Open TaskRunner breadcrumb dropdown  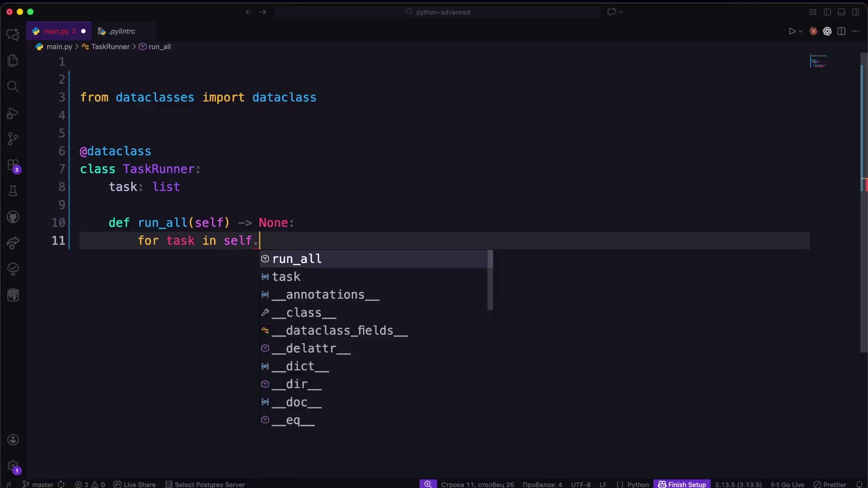[x=106, y=47]
